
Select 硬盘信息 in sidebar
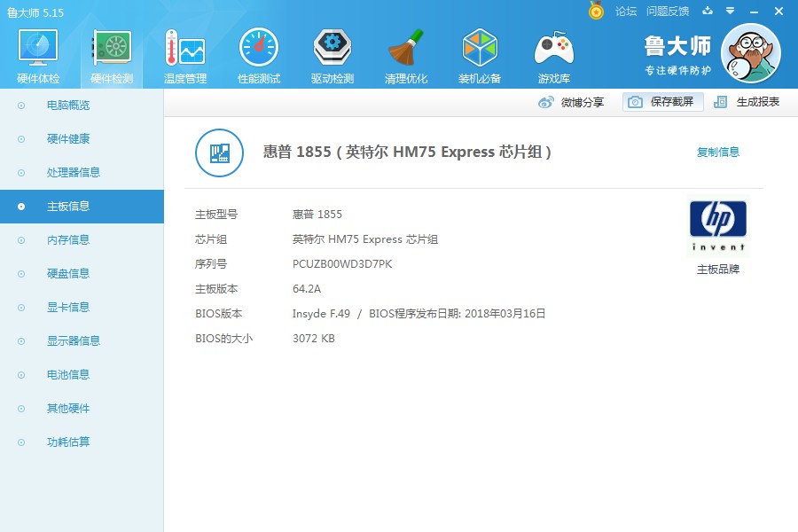point(82,273)
